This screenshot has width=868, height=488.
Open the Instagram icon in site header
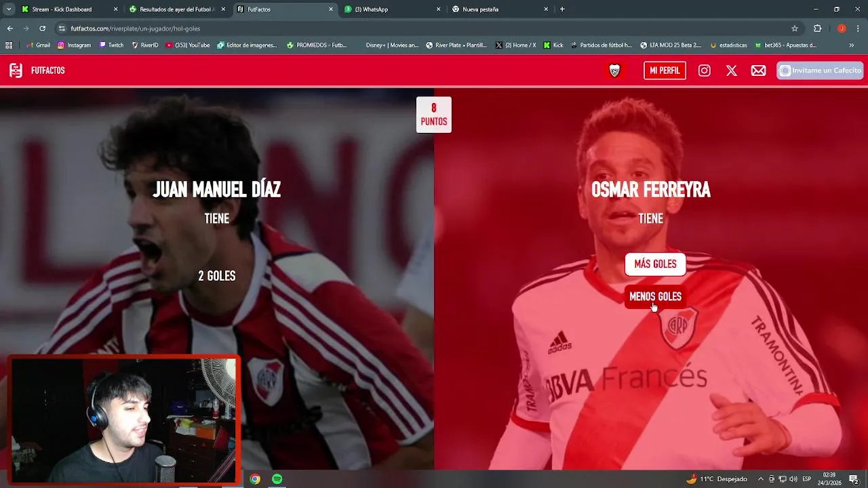pos(705,70)
